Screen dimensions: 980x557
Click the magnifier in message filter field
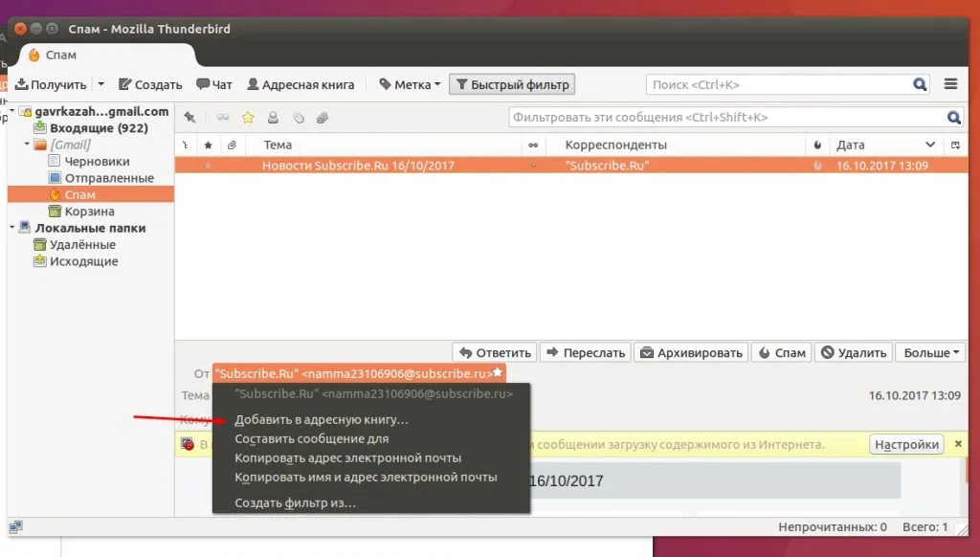954,118
